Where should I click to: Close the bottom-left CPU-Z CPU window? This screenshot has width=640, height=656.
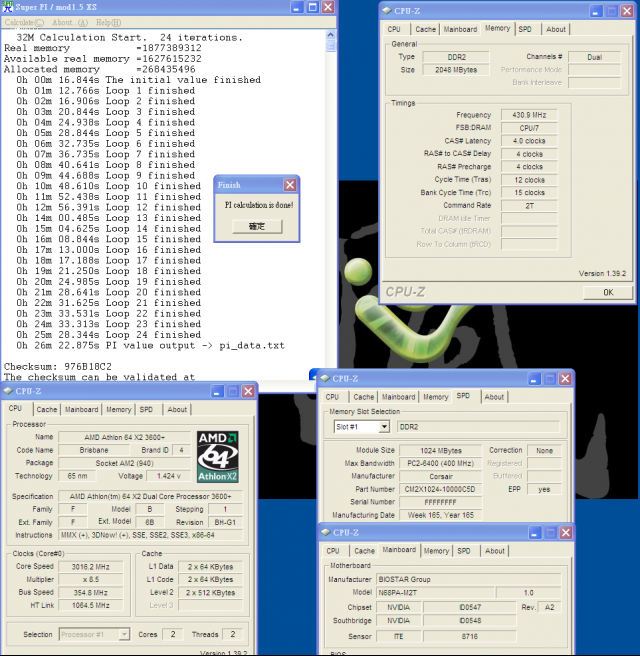click(248, 391)
